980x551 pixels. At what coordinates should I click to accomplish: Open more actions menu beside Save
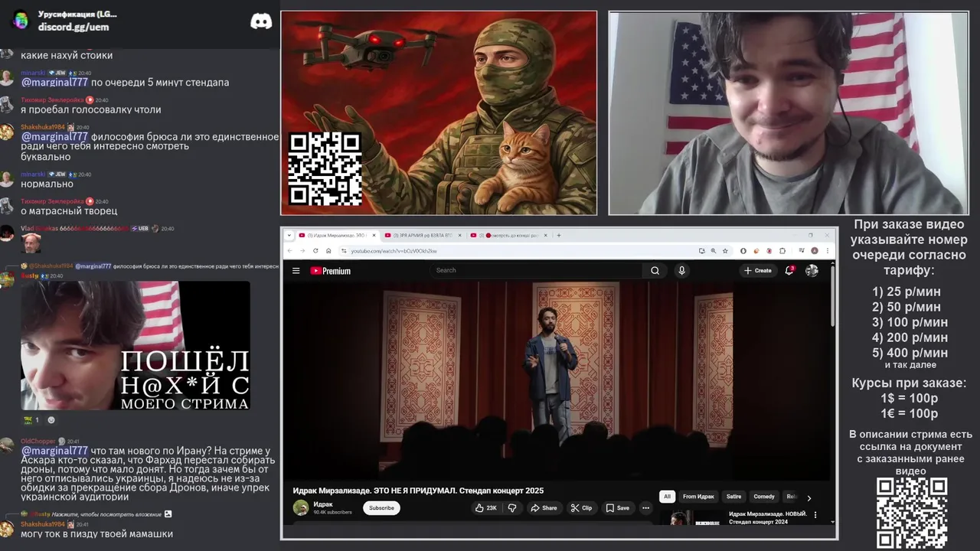pos(645,507)
